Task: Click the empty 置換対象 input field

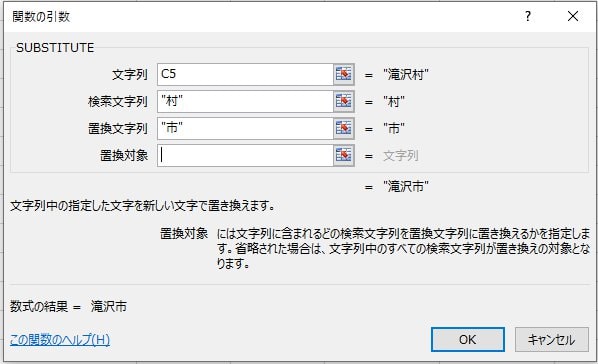Action: (x=245, y=155)
